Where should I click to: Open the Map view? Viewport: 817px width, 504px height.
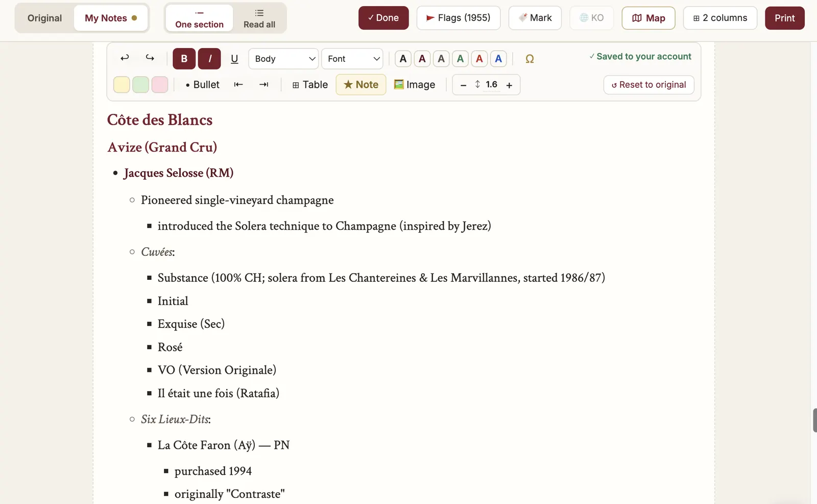click(648, 18)
